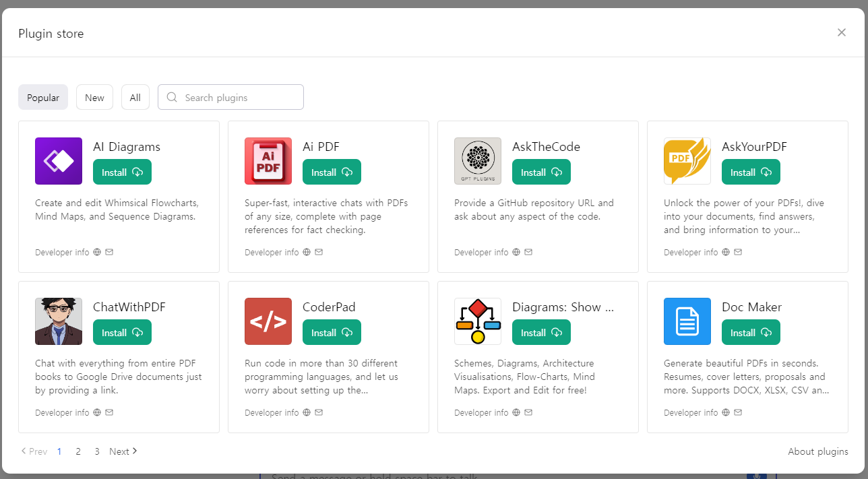Open Doc Maker developer website globe icon

[x=726, y=412]
